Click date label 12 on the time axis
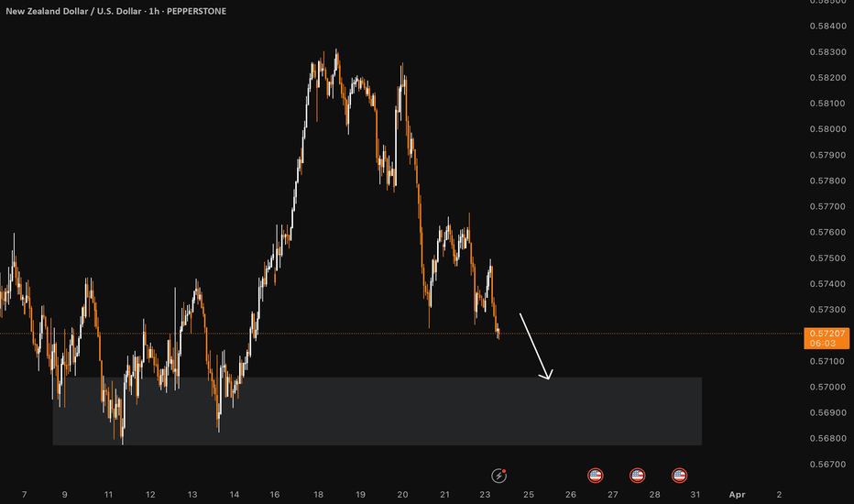The image size is (854, 504). (150, 495)
